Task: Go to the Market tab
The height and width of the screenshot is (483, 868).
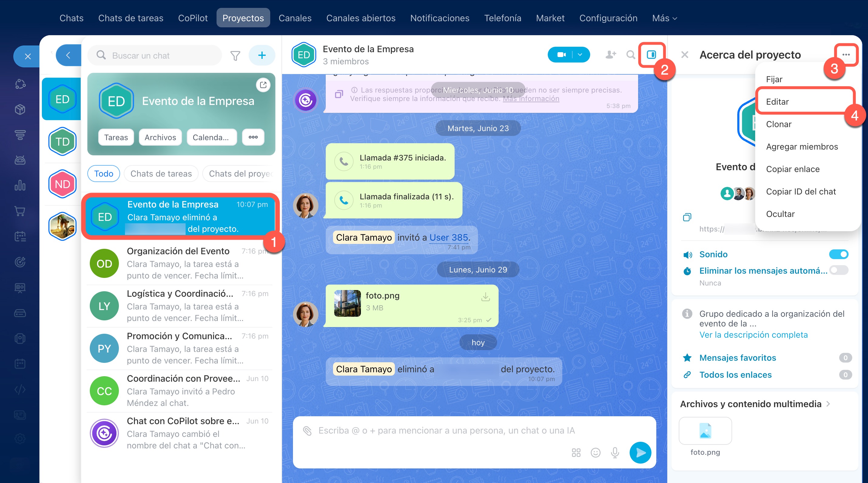Action: (550, 18)
